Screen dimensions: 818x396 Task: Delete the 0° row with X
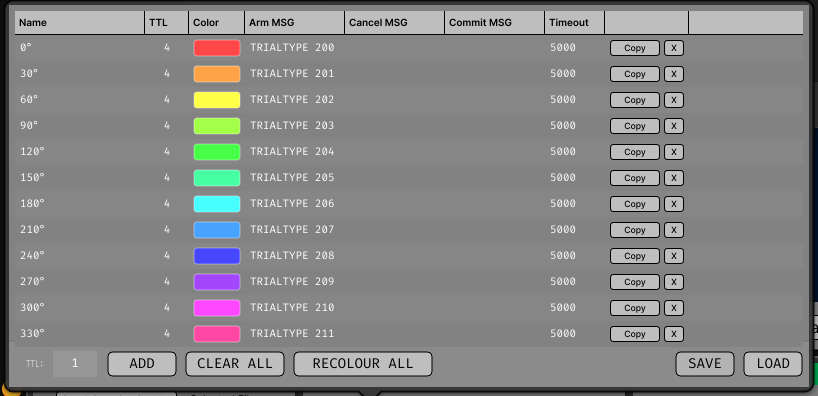(673, 48)
